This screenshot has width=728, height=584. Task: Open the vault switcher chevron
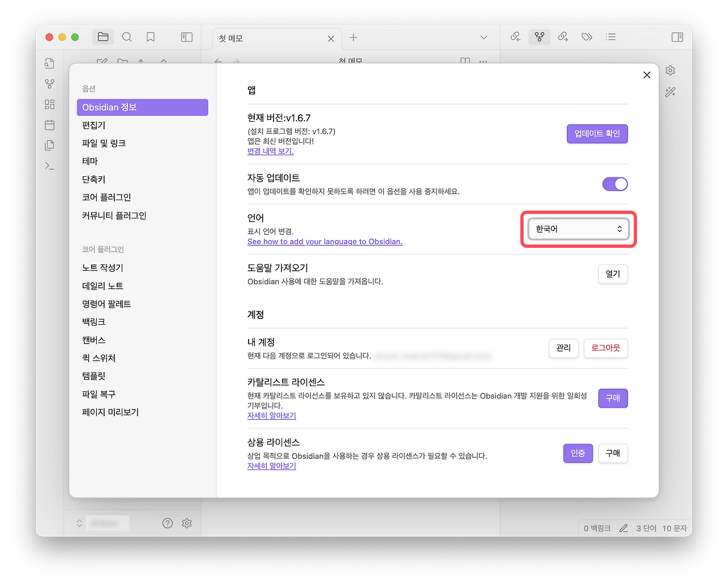80,523
